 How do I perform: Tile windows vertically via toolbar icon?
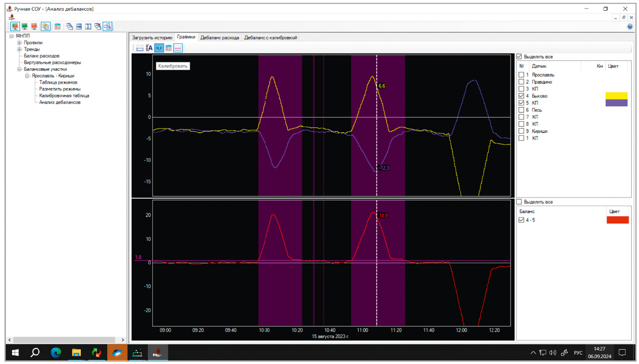point(88,26)
